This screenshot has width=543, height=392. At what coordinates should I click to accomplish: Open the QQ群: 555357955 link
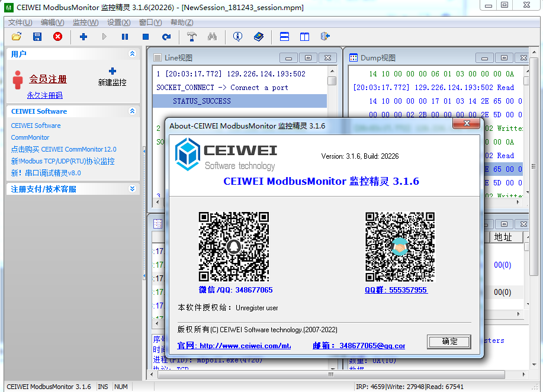coord(396,290)
